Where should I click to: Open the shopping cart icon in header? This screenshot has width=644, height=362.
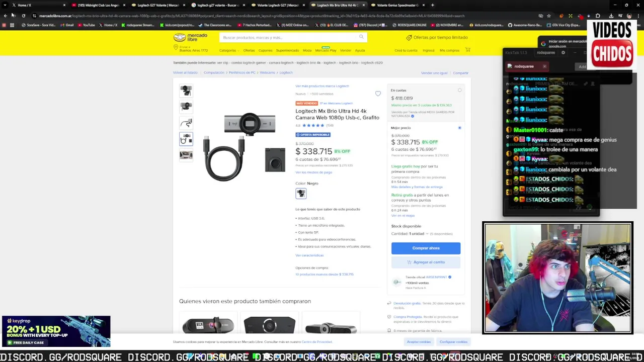point(467,50)
